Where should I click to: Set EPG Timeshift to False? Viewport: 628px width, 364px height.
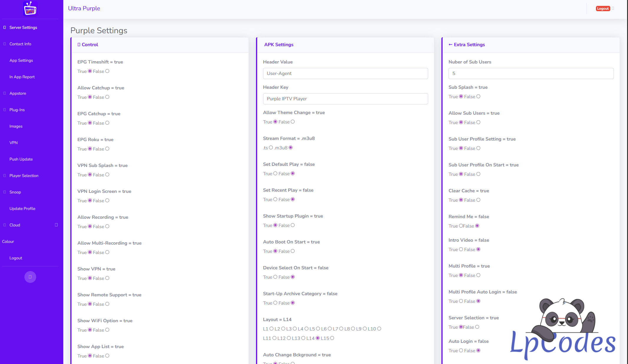coord(107,71)
